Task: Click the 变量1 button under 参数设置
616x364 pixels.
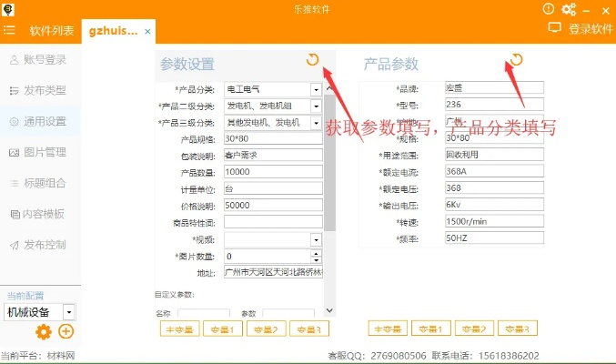Action: [223, 329]
